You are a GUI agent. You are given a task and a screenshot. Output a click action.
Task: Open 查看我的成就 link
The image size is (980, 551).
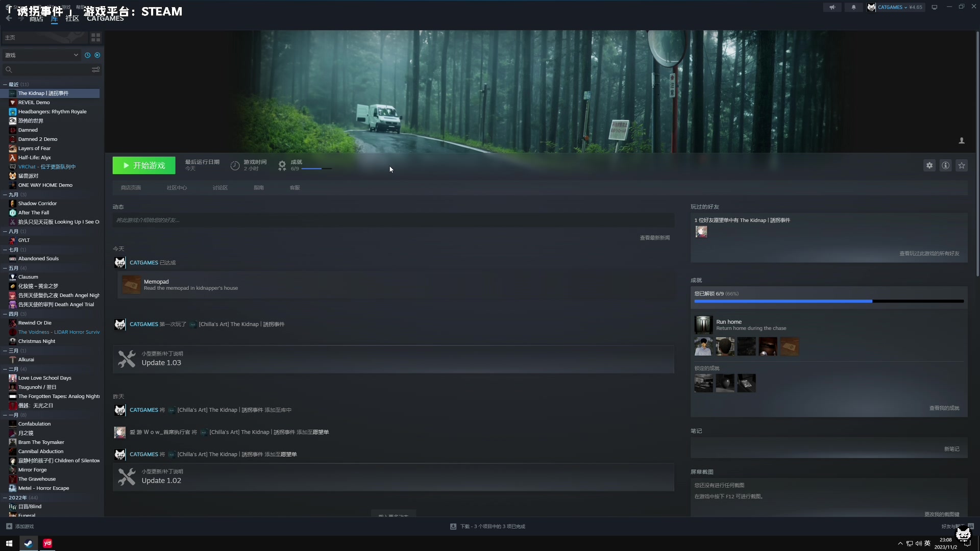944,408
